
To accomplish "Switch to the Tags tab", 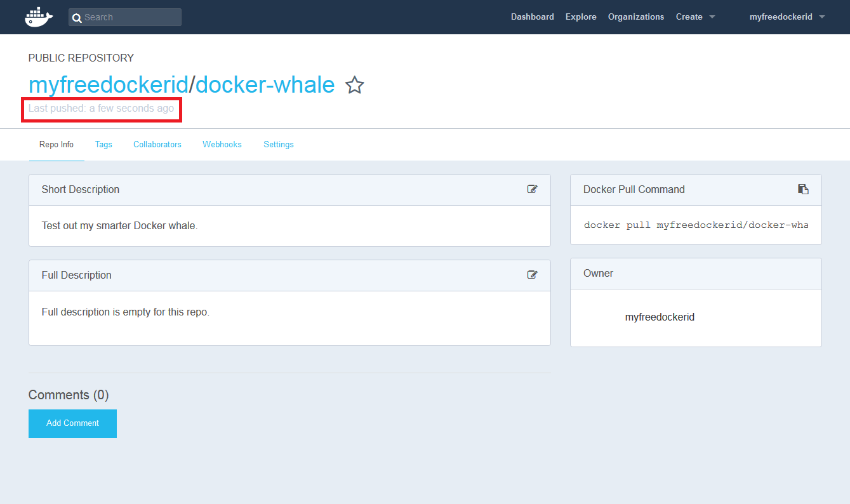I will (x=103, y=145).
